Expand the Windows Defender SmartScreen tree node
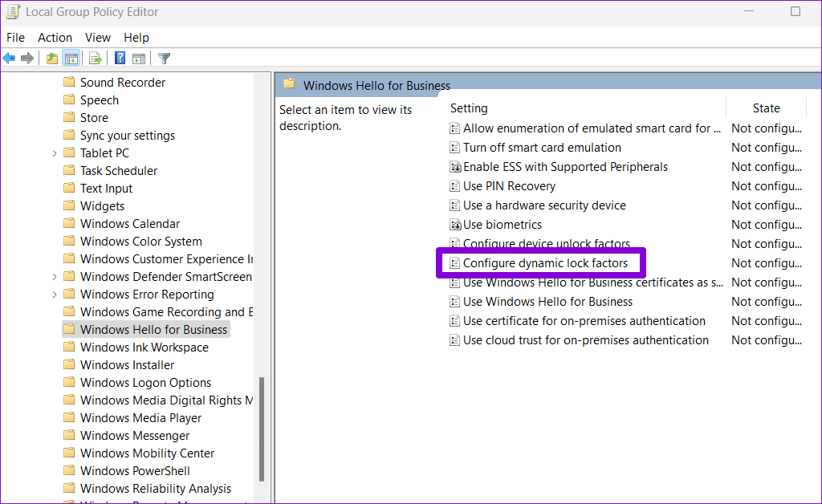 [55, 276]
